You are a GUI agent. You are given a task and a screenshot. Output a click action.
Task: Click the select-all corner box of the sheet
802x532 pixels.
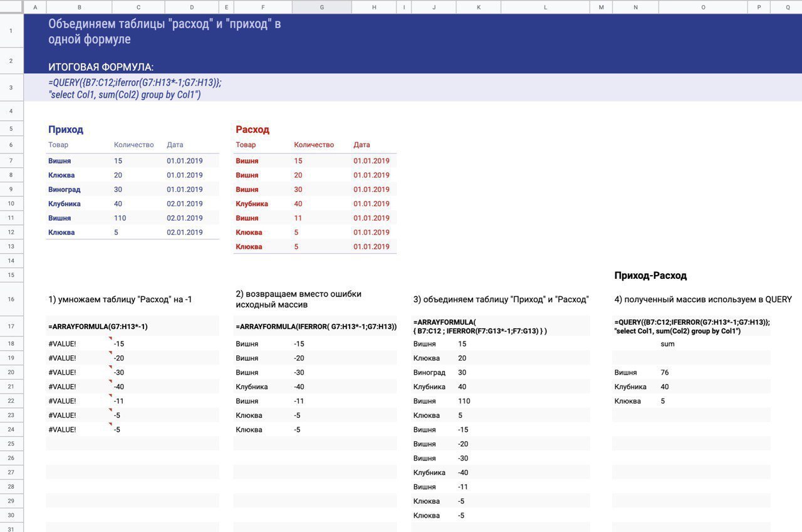11,7
